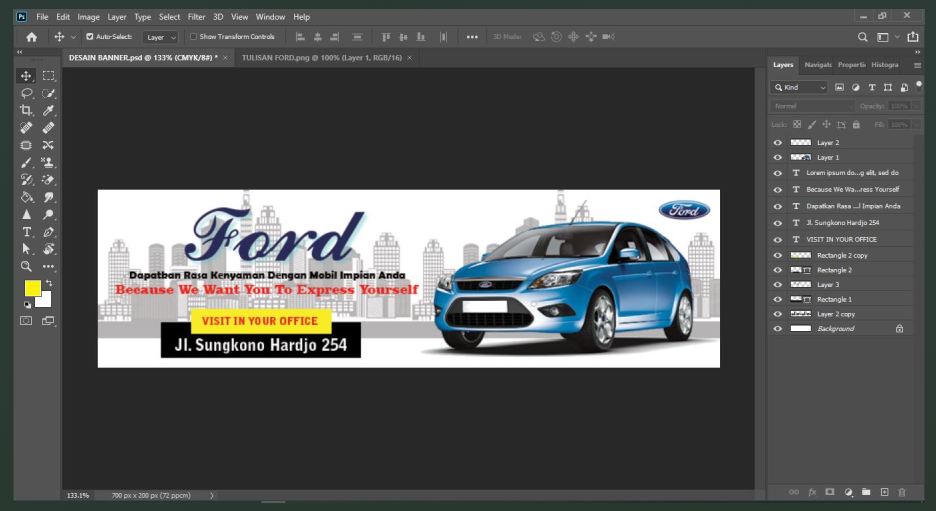The height and width of the screenshot is (511, 936).
Task: Swap foreground and background colors
Action: [x=49, y=283]
